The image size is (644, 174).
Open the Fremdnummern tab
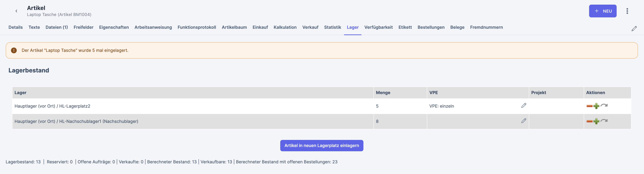[x=486, y=27]
